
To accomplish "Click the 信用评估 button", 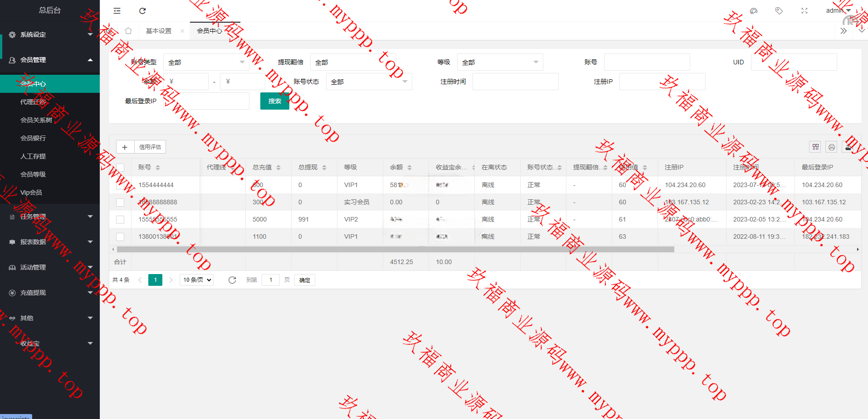I will pyautogui.click(x=150, y=147).
